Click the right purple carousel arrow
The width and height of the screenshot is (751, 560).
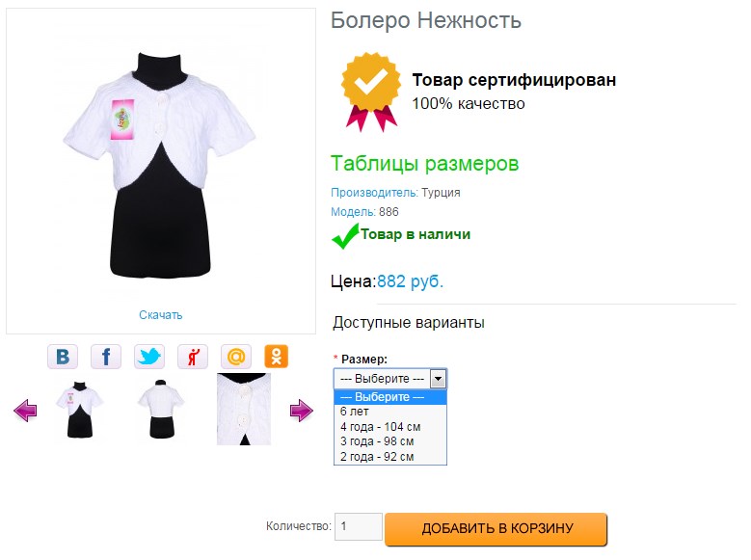302,412
